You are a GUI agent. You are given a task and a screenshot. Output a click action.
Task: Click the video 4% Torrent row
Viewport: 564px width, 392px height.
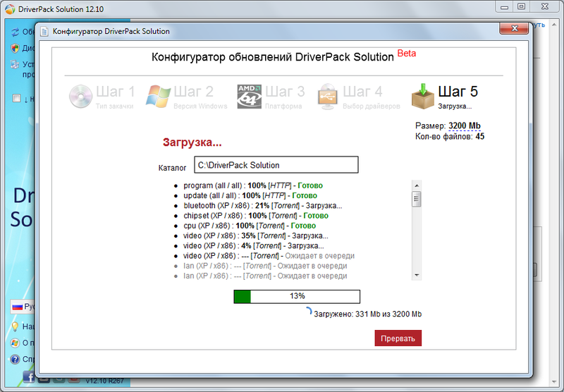(x=254, y=246)
